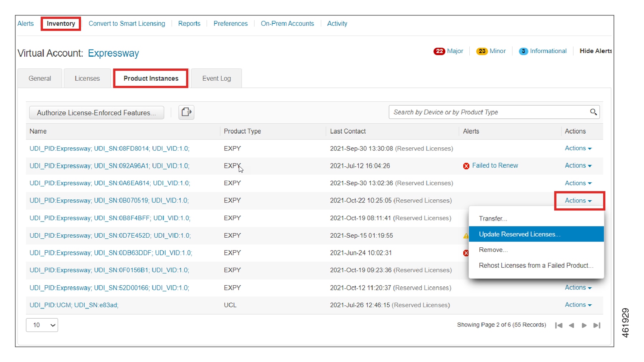
Task: Open Actions dropdown for SN:092A96A1 row
Action: (x=578, y=166)
